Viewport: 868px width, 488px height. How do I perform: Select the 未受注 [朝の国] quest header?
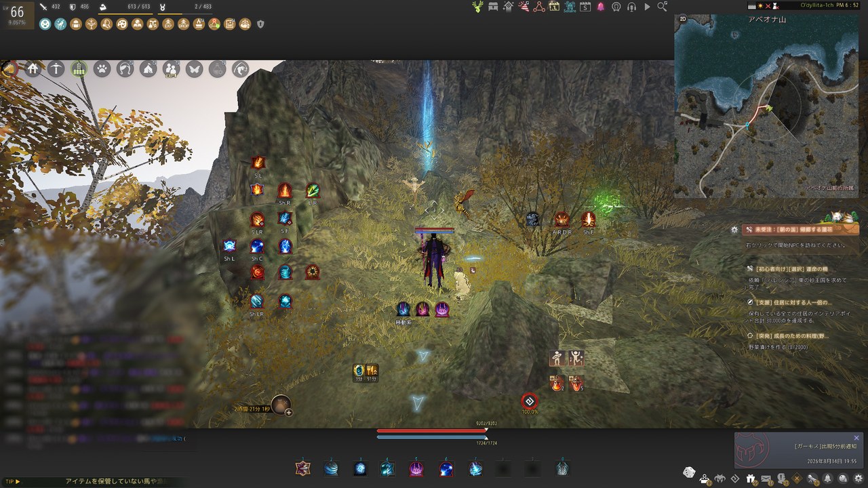(x=800, y=230)
